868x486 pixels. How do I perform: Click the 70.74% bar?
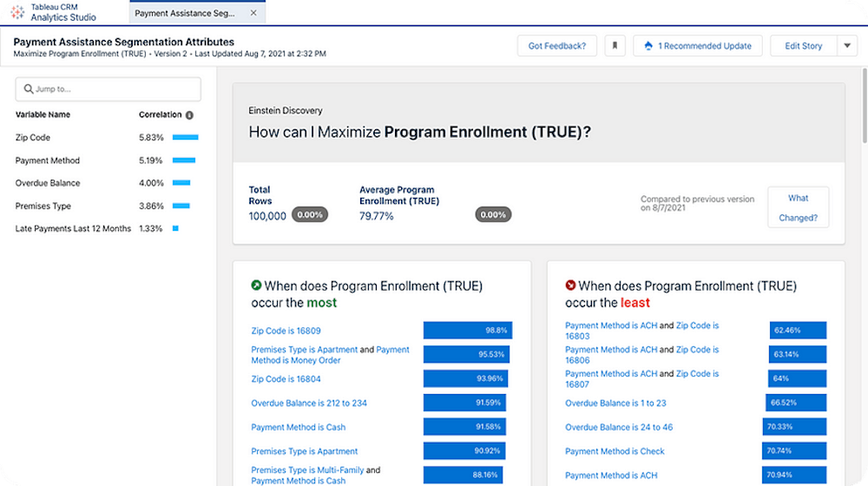pos(794,451)
